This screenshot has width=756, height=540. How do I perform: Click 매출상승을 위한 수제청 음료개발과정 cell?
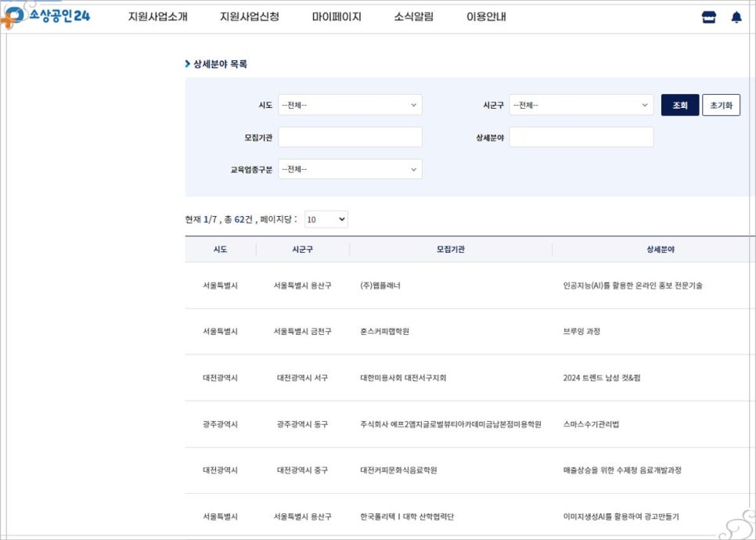point(622,470)
